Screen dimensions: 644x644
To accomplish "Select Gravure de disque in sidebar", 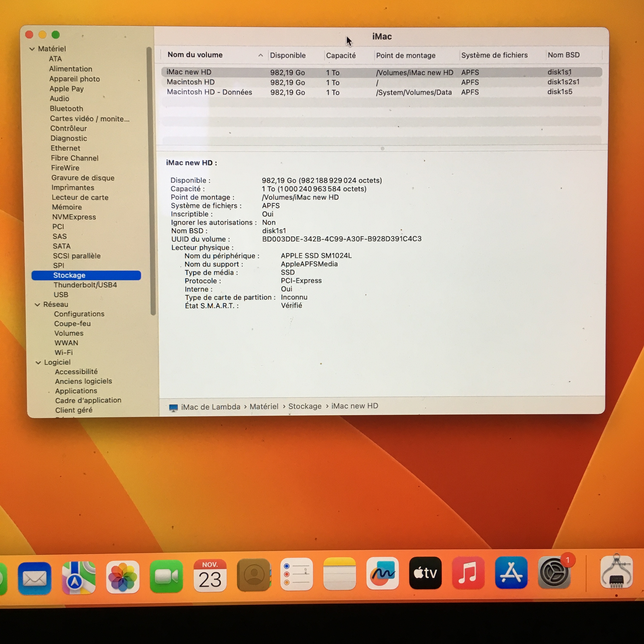I will [83, 178].
